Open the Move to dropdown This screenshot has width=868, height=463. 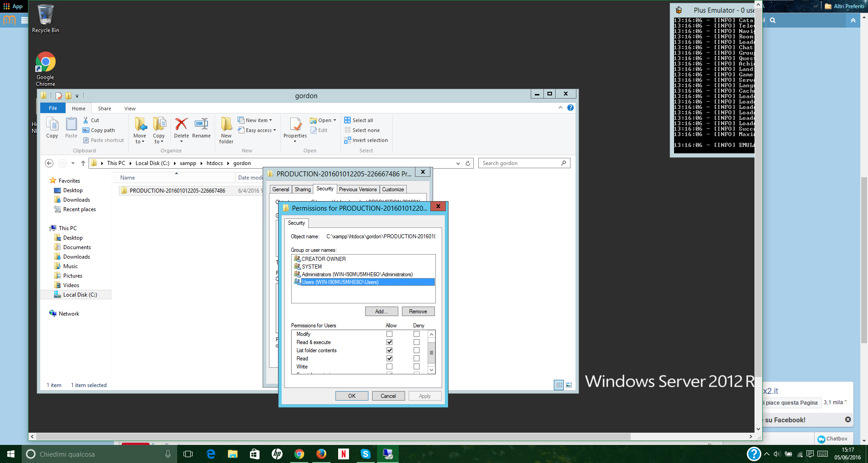(140, 138)
